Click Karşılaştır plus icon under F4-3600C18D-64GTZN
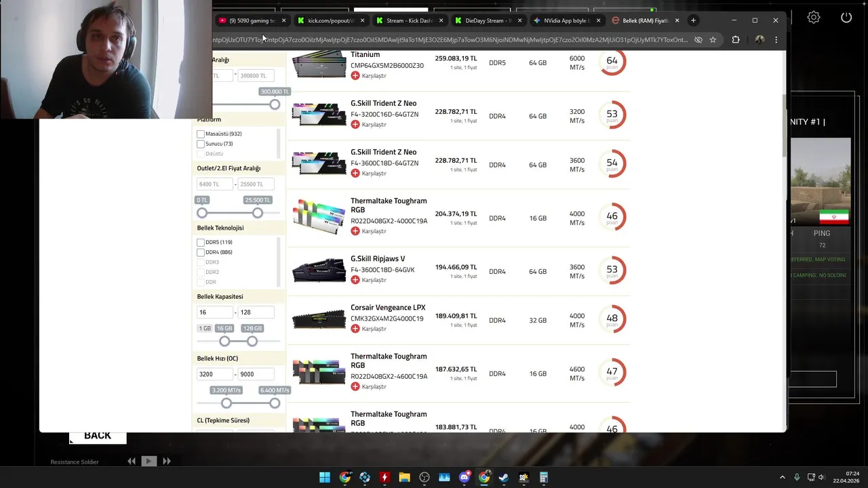This screenshot has height=488, width=868. (x=355, y=174)
